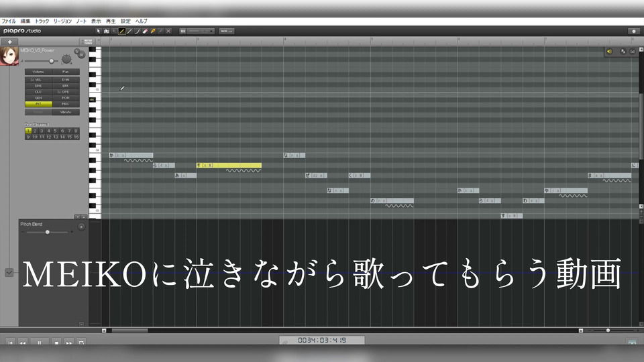Collapse the Pitch Bend panel with minus button
Screen dimensions: 644x362
pos(81,324)
